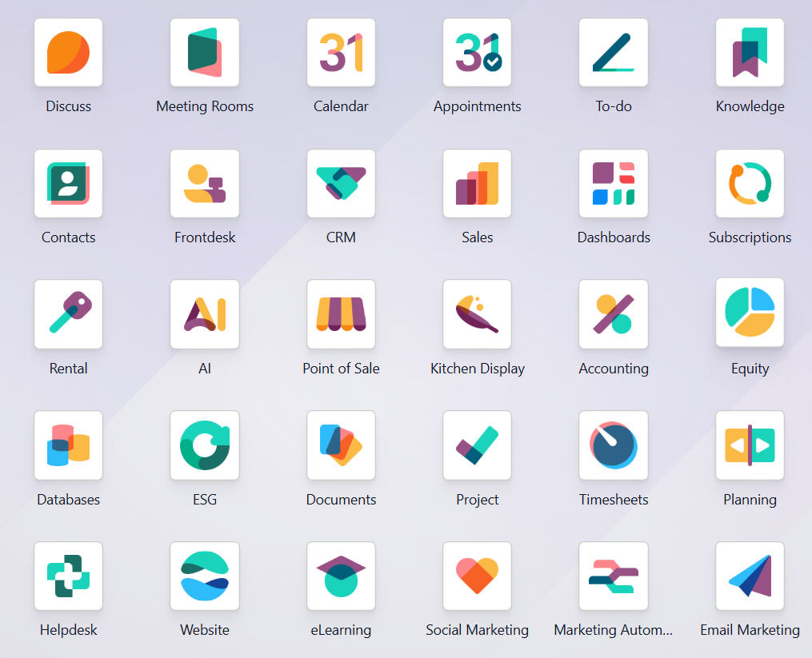
Task: Click the "Accounting" label text
Action: tap(613, 368)
